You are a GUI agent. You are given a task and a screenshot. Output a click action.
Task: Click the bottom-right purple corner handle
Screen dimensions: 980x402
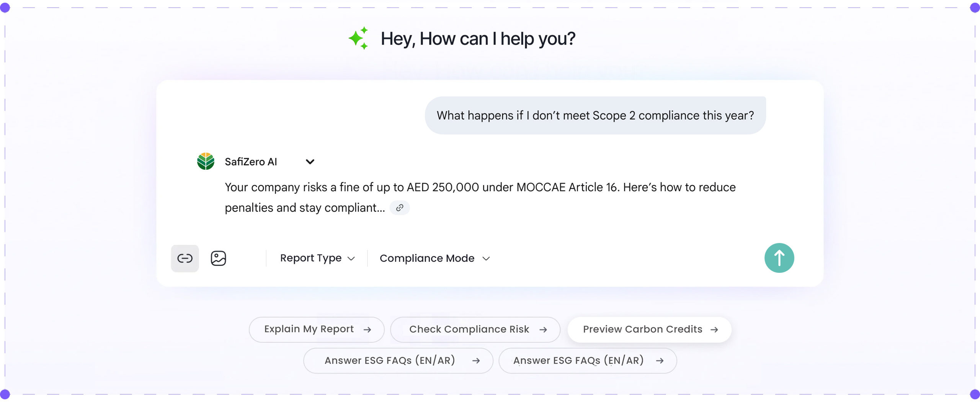[x=975, y=394]
